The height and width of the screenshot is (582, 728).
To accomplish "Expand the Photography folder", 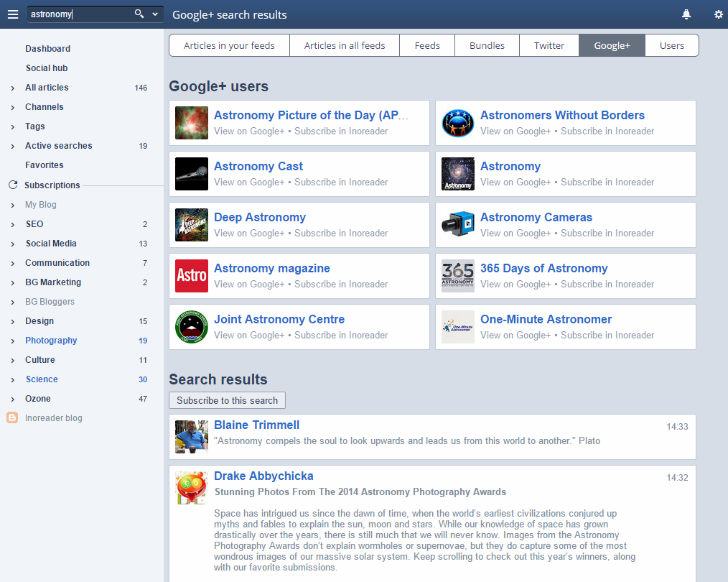I will coord(12,341).
